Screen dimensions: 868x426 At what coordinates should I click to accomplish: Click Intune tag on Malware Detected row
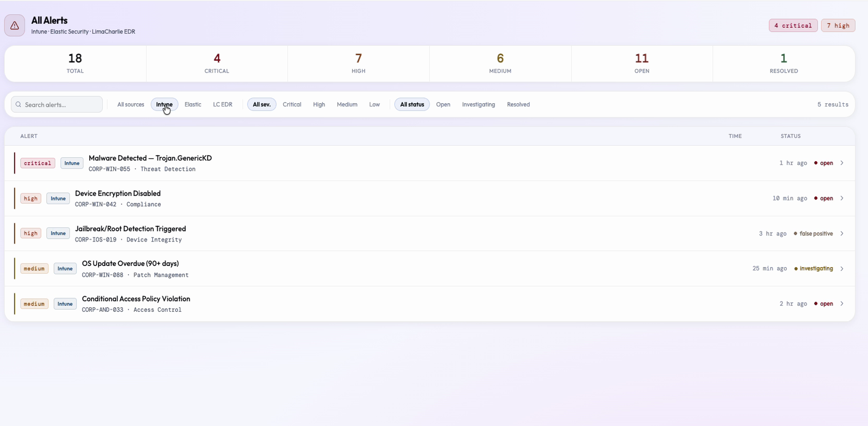72,163
